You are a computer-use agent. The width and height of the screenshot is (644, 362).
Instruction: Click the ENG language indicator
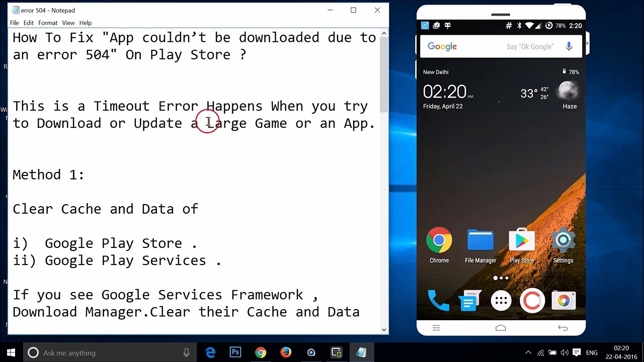pos(592,353)
